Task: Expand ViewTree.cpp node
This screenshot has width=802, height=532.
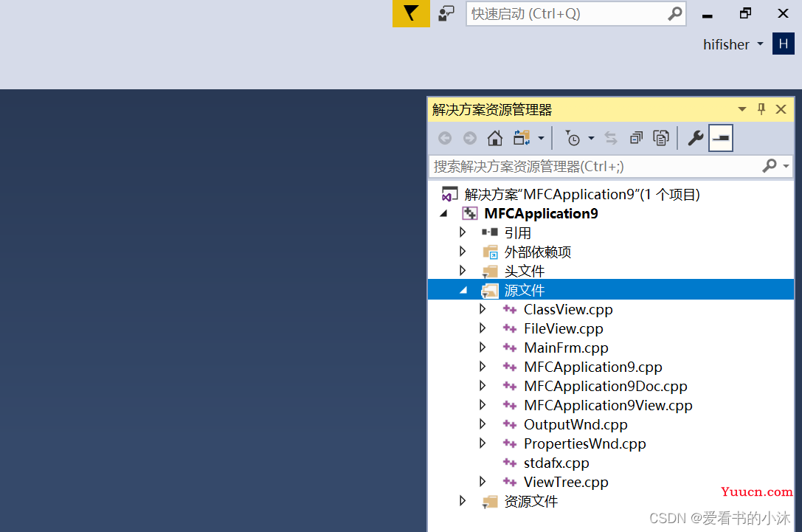Action: (483, 482)
